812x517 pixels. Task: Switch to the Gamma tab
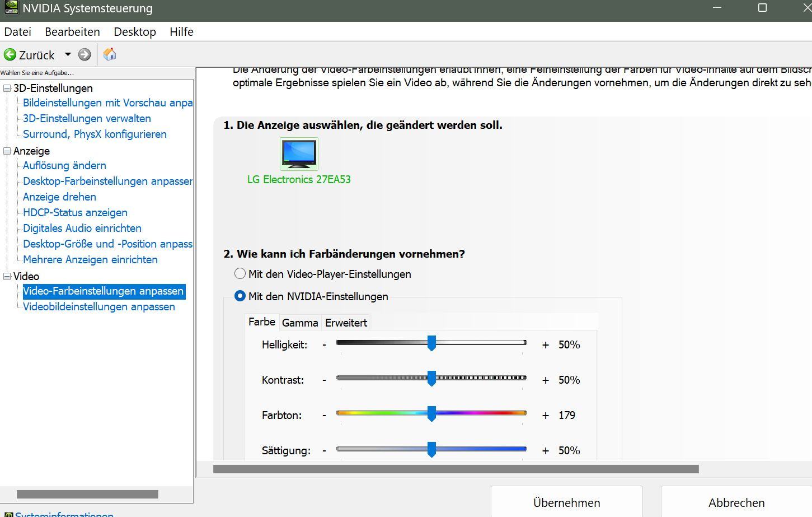[300, 323]
